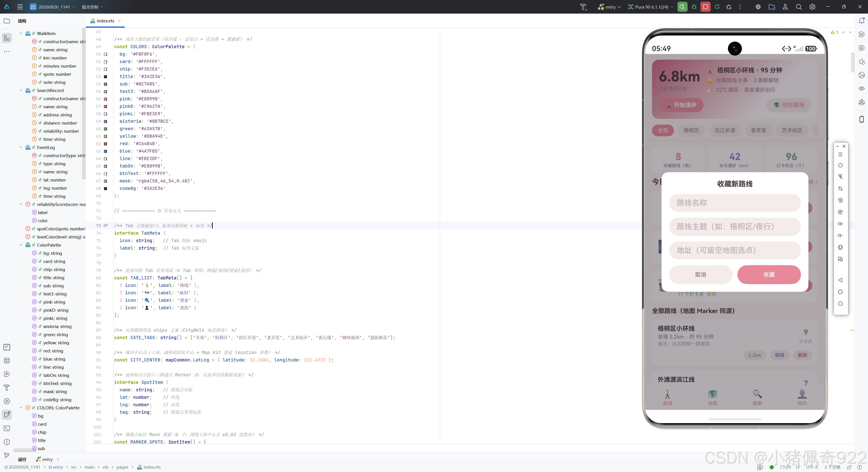Select the 我的 tab in the emulator
Screen dimensions: 868x472
point(802,398)
